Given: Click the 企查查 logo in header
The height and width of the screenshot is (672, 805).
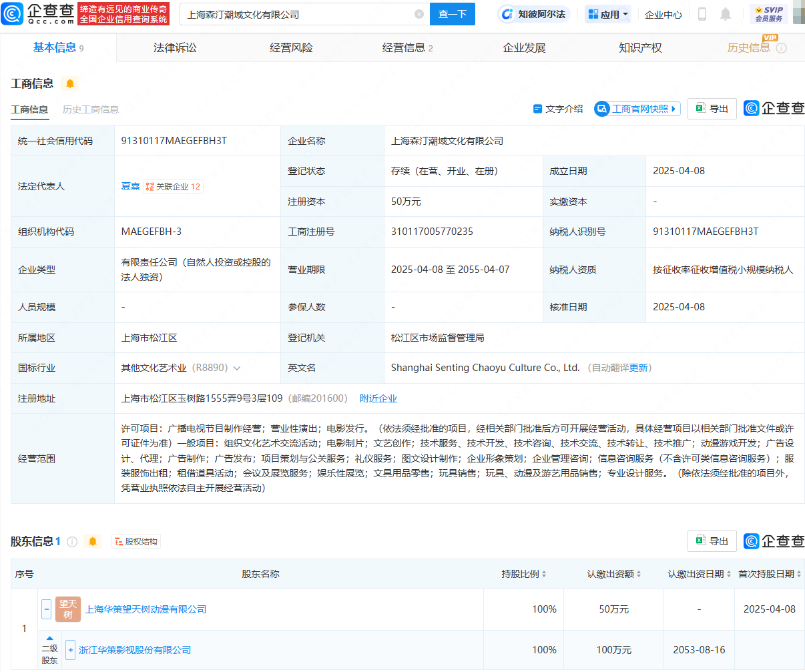Looking at the screenshot, I should click(38, 13).
